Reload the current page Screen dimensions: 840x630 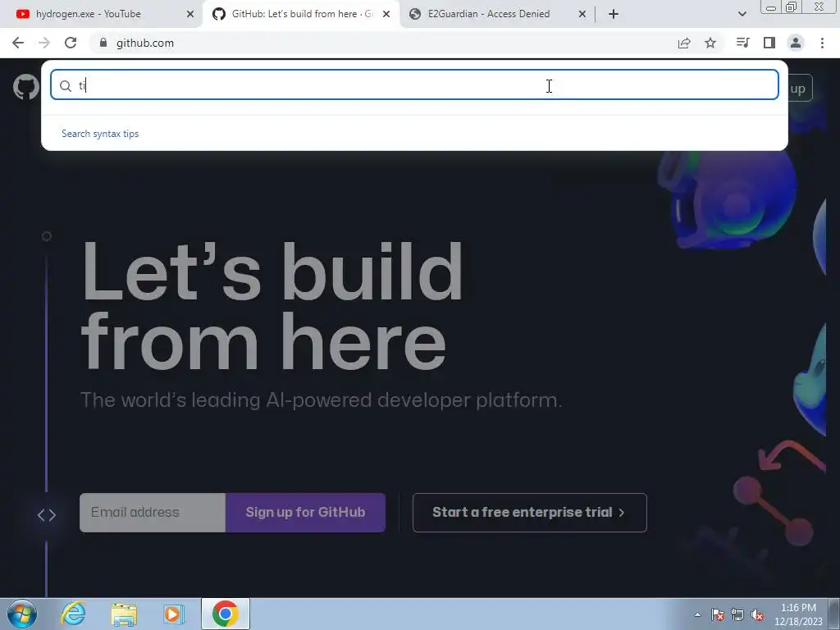coord(71,43)
